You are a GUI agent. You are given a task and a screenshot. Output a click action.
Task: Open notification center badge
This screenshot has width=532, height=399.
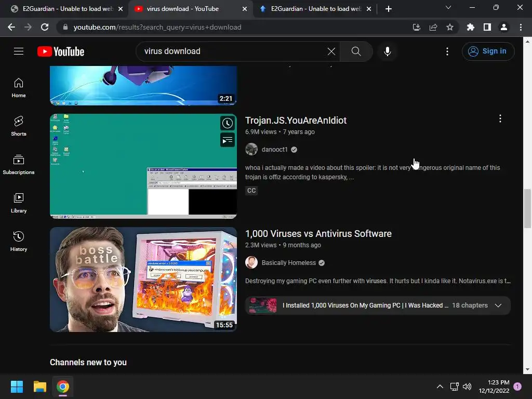tap(517, 387)
